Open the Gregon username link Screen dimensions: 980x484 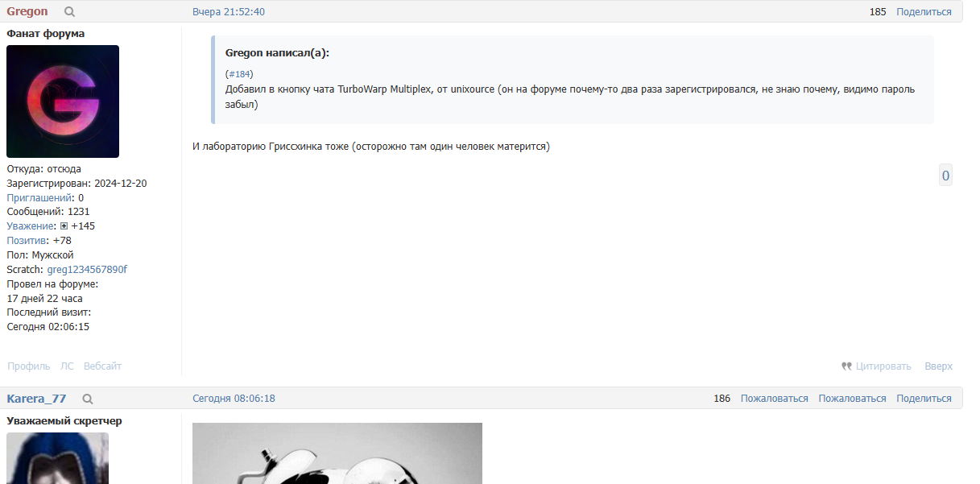point(27,12)
